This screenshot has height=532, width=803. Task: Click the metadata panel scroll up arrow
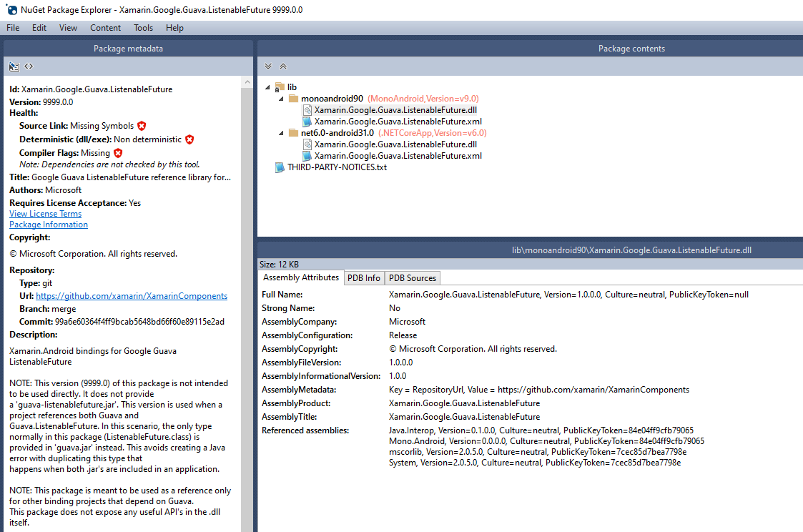tap(247, 82)
